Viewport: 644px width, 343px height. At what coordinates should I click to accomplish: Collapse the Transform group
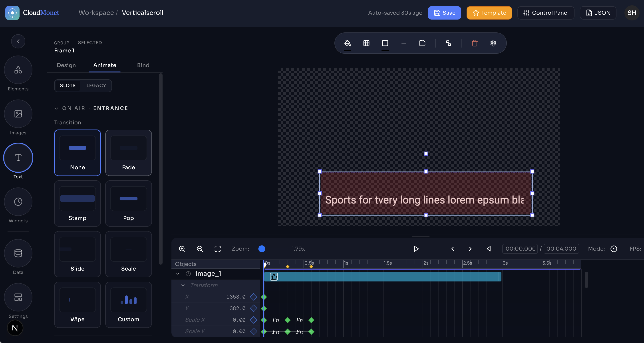pos(183,285)
